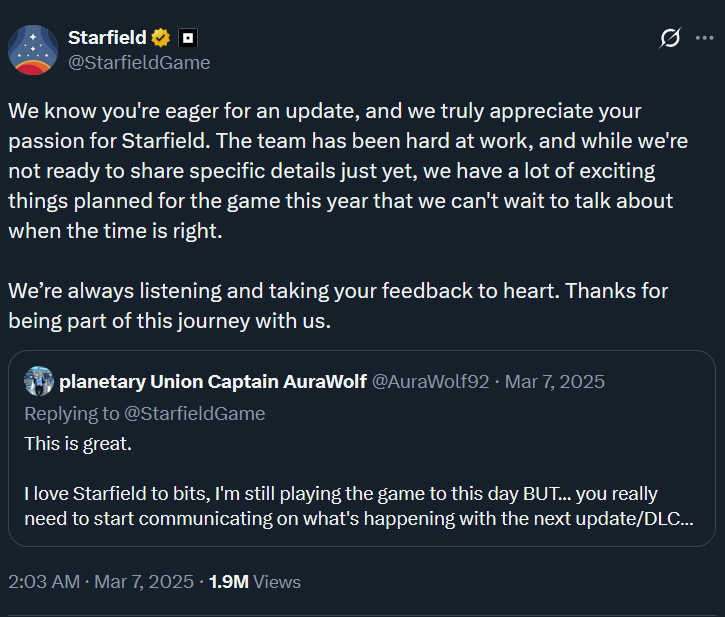Open Grok explain icon on this post

pyautogui.click(x=670, y=38)
